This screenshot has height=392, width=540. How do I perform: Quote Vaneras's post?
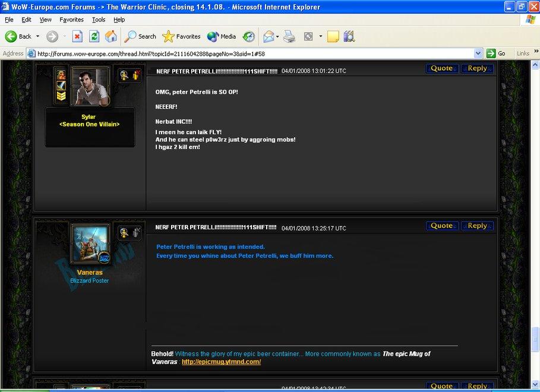[x=442, y=226]
